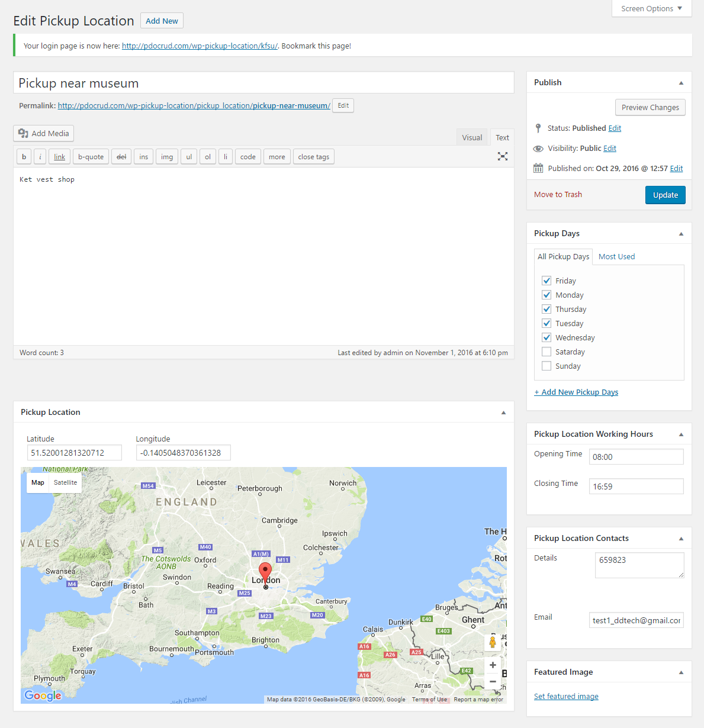Viewport: 704px width, 728px height.
Task: Collapse the Featured Image panel
Action: tap(681, 672)
